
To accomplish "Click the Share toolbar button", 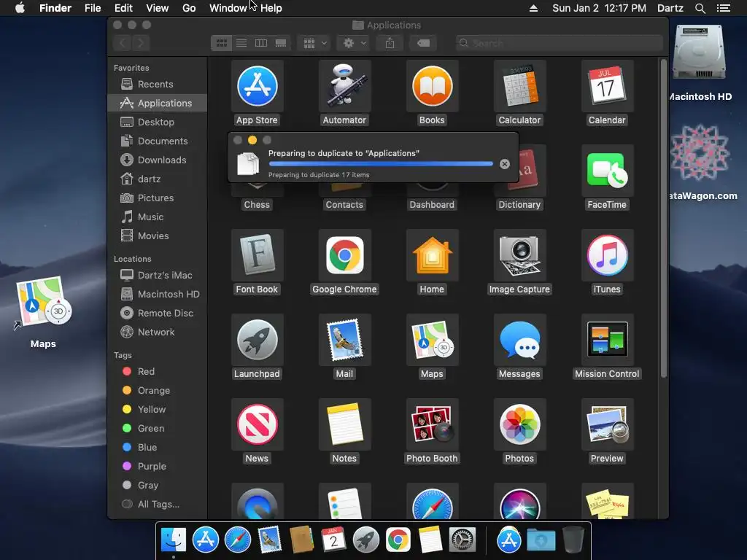I will [x=390, y=43].
